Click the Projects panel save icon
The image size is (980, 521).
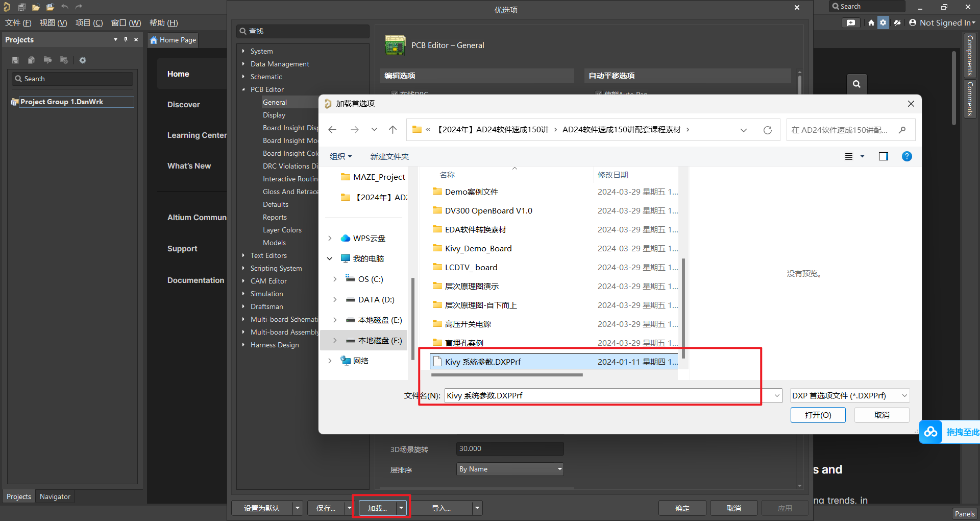coord(15,60)
